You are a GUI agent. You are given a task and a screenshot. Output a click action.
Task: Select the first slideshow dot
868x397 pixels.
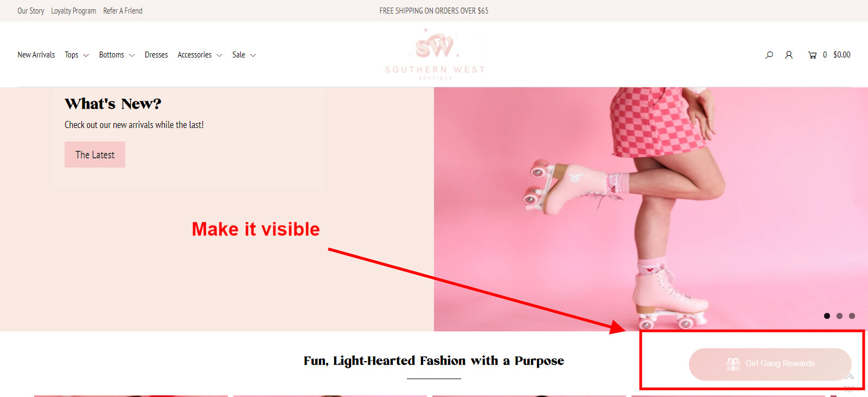(x=827, y=316)
